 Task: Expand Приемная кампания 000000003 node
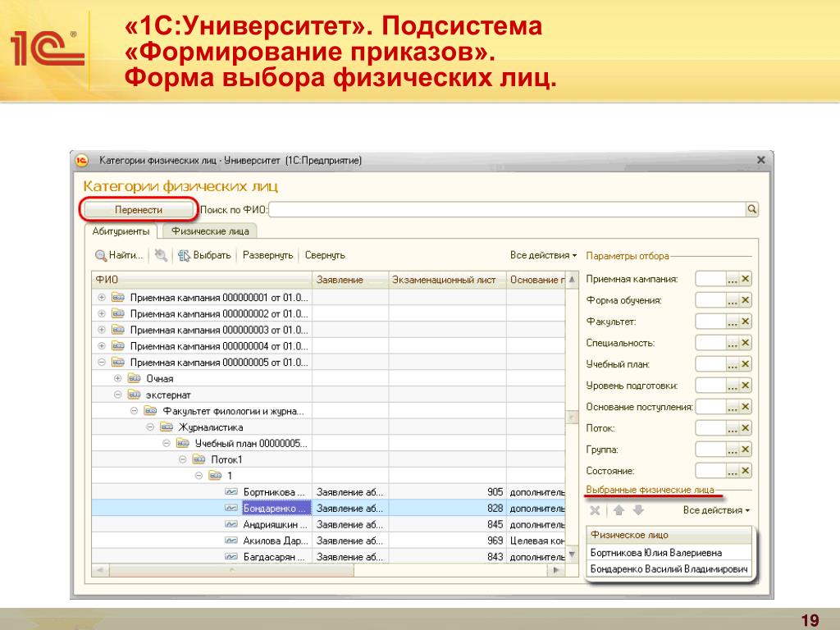tap(102, 330)
